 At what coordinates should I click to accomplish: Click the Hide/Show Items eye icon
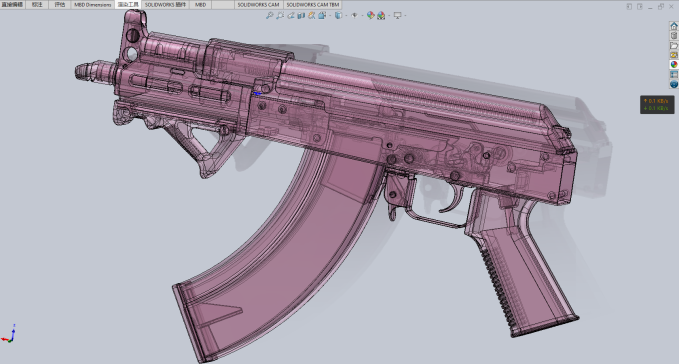[x=354, y=16]
